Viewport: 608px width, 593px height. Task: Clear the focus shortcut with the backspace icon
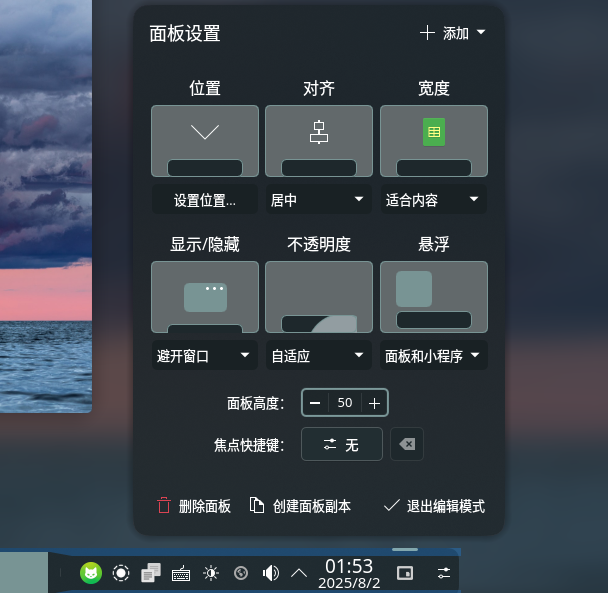[407, 445]
